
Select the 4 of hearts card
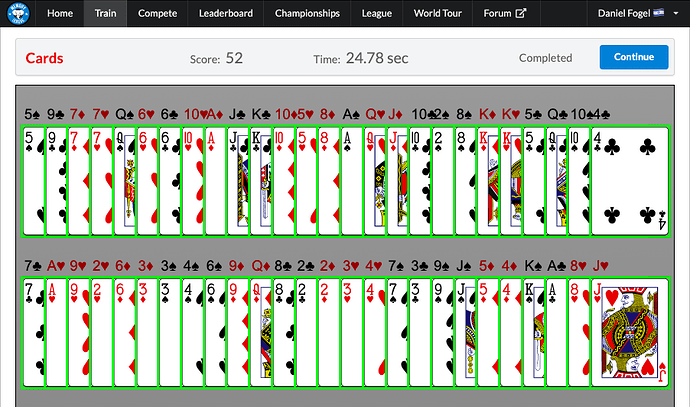pos(375,332)
